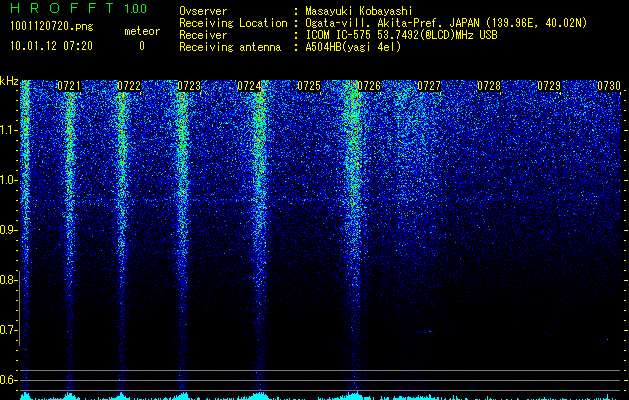Screen dimensions: 629x400
Task: Click the kHz axis unit label
Action: point(9,81)
